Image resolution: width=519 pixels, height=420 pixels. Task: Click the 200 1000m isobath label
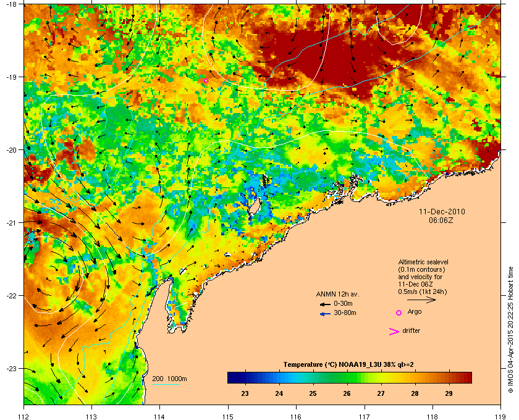(x=169, y=379)
